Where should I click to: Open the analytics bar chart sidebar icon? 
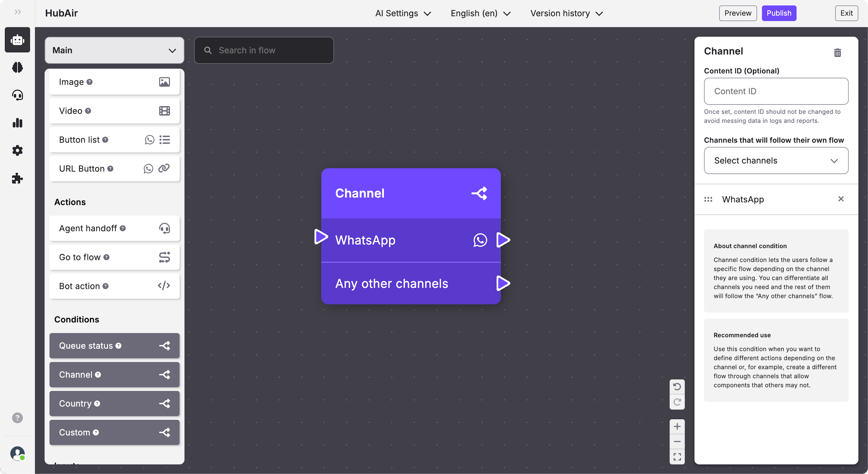(x=17, y=123)
